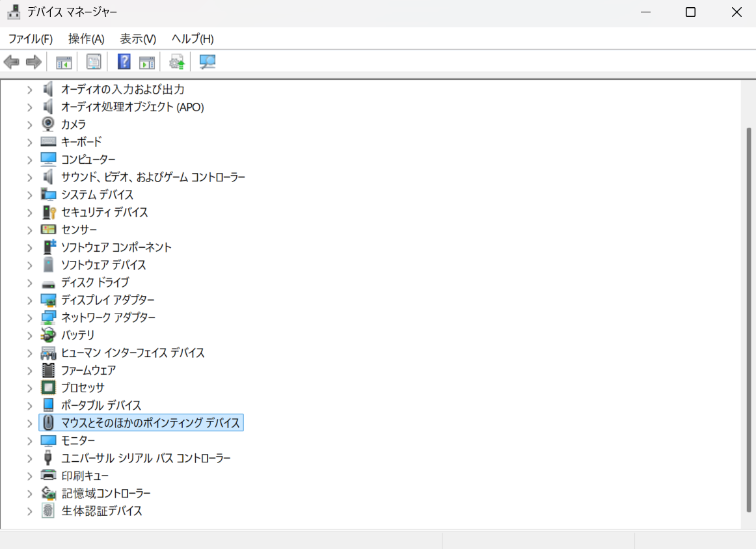Viewport: 756px width, 549px height.
Task: Select the 生体認証デバイス tree item
Action: click(x=101, y=511)
